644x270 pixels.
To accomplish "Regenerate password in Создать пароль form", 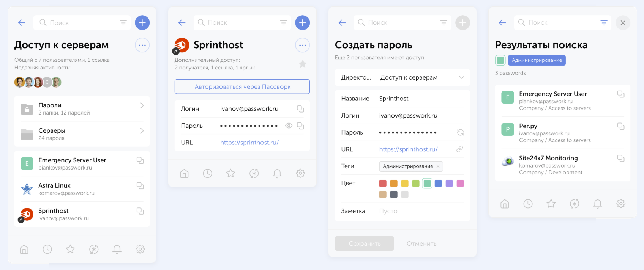I will pos(460,132).
